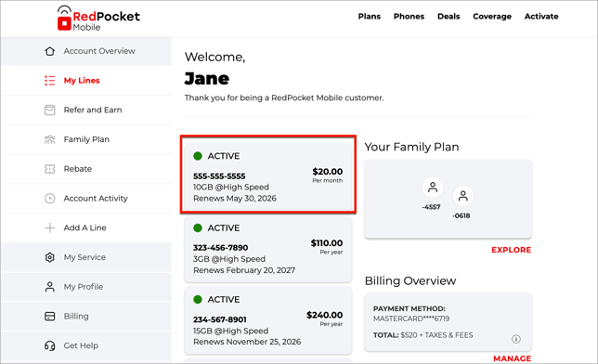Open the 234-567-8901 line card
This screenshot has width=598, height=364.
268,320
